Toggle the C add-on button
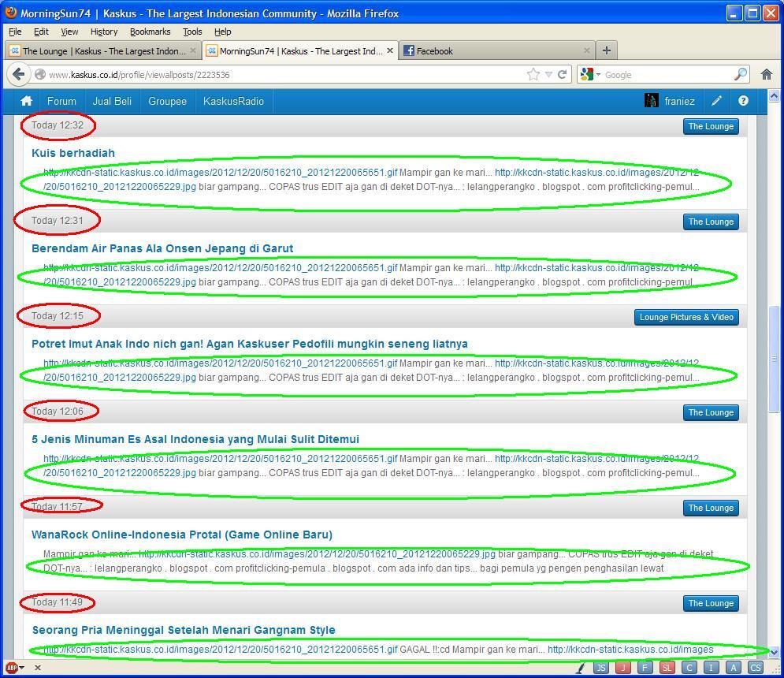The image size is (784, 678). 689,668
